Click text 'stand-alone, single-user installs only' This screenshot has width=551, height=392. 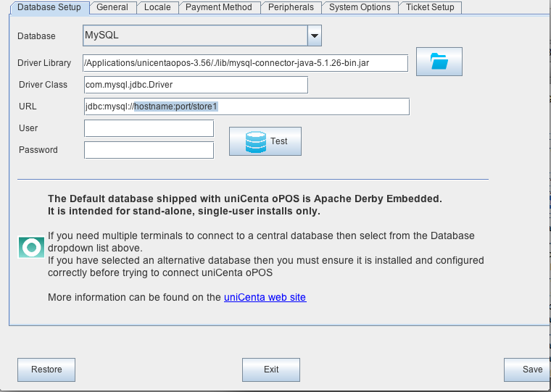pyautogui.click(x=226, y=212)
